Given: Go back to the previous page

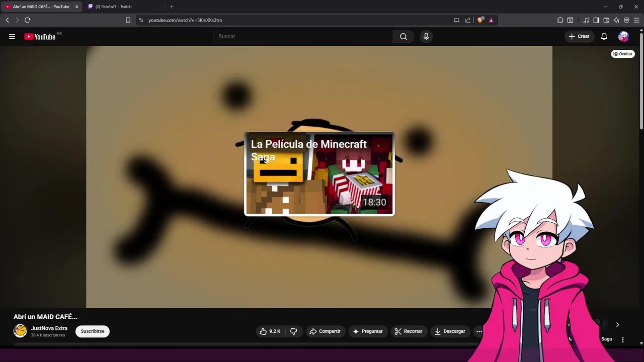Looking at the screenshot, I should coord(7,20).
